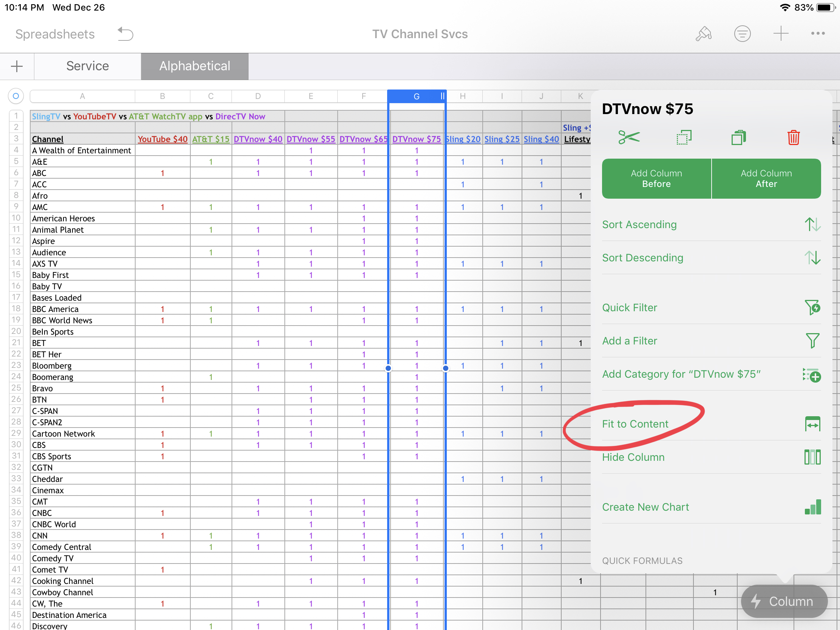Tap the Sling $40 header cell
840x630 pixels.
coord(541,139)
